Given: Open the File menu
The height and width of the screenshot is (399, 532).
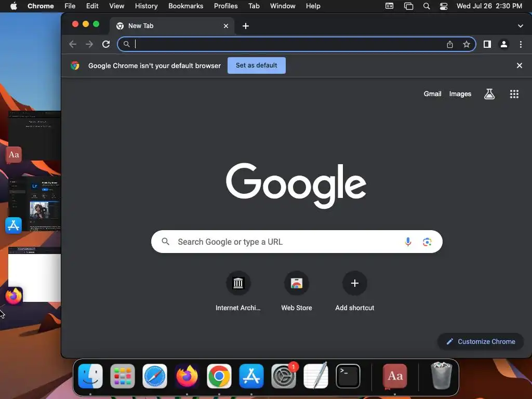Looking at the screenshot, I should click(70, 6).
